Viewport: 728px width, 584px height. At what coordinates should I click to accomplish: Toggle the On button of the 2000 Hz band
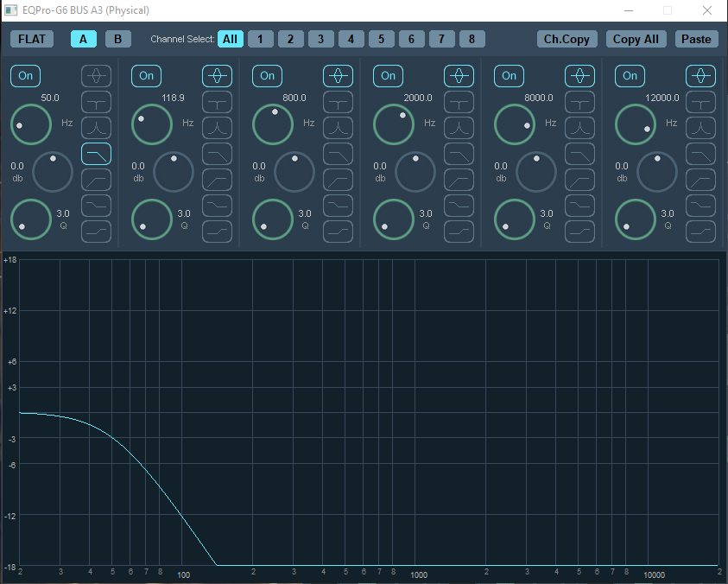click(389, 76)
